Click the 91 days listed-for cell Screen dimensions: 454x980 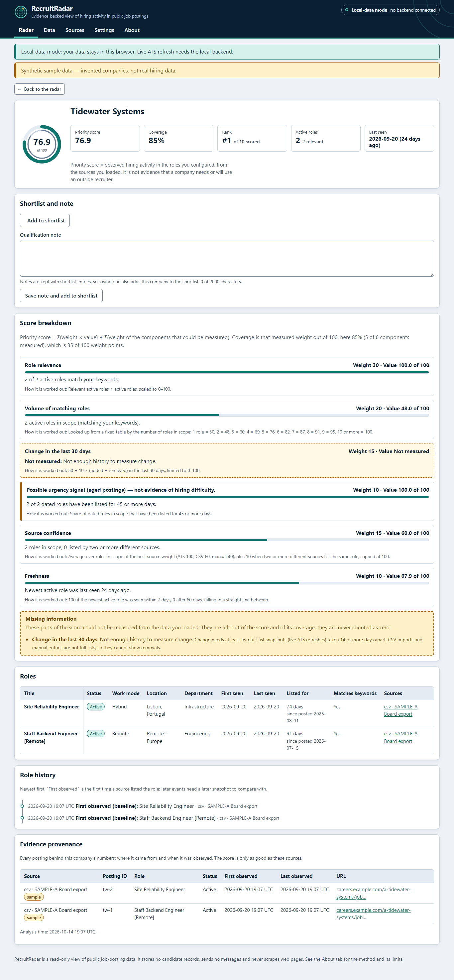306,741
